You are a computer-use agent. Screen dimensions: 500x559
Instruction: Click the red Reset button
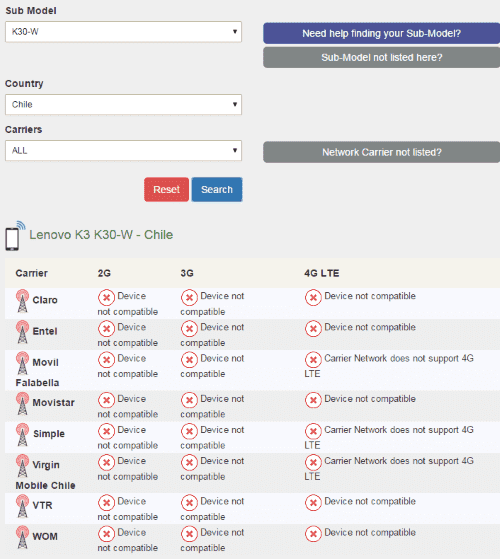coord(166,190)
